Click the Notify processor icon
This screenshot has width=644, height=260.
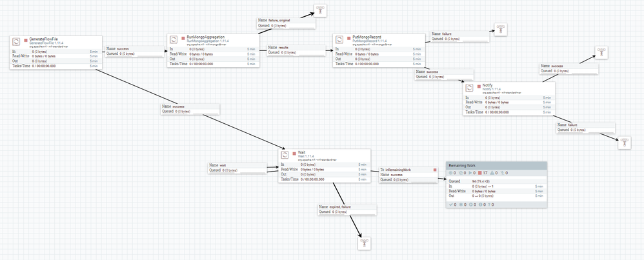[x=469, y=88]
